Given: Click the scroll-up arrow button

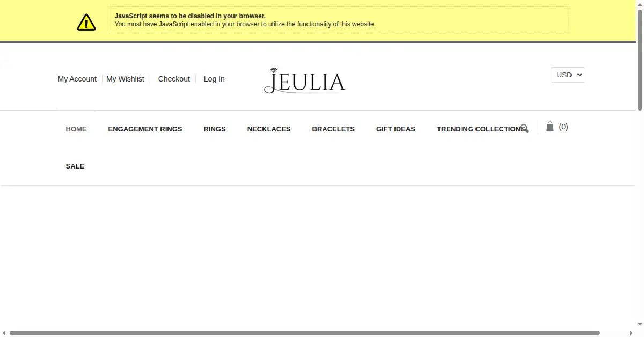Looking at the screenshot, I should coord(640,4).
